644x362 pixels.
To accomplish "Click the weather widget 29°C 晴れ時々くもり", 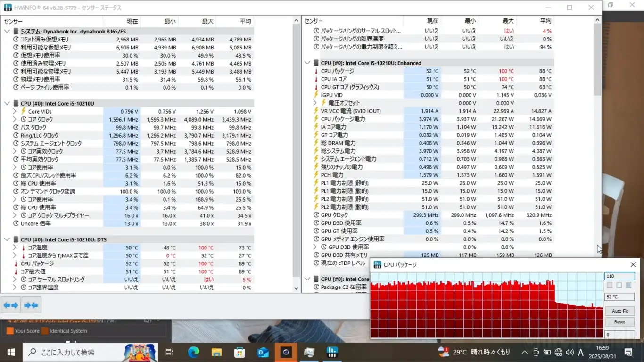I will pos(474,352).
